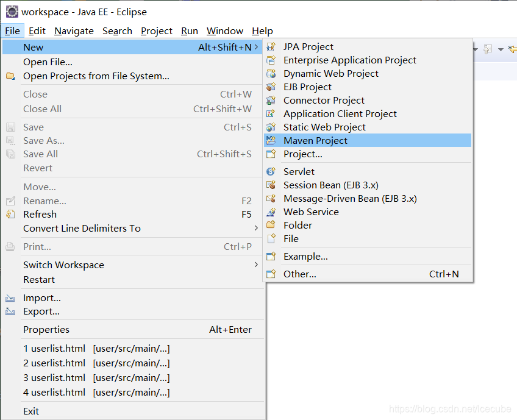Expand the Switch Workspace submenu
Screen dimensions: 517x420
(256, 265)
